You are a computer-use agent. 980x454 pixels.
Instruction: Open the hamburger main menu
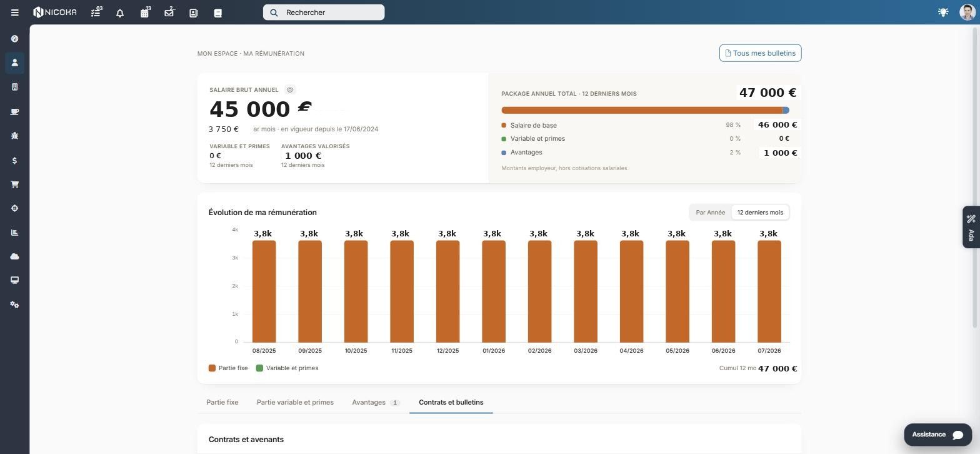[x=14, y=13]
